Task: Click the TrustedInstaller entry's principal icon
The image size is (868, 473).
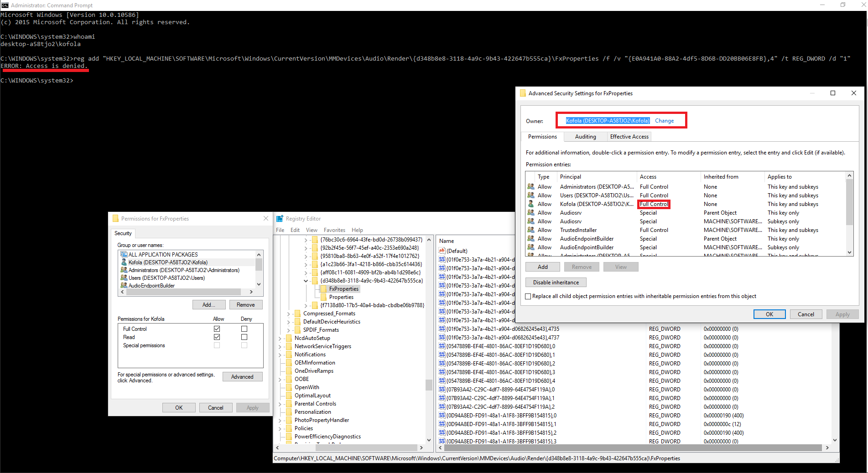Action: (531, 230)
